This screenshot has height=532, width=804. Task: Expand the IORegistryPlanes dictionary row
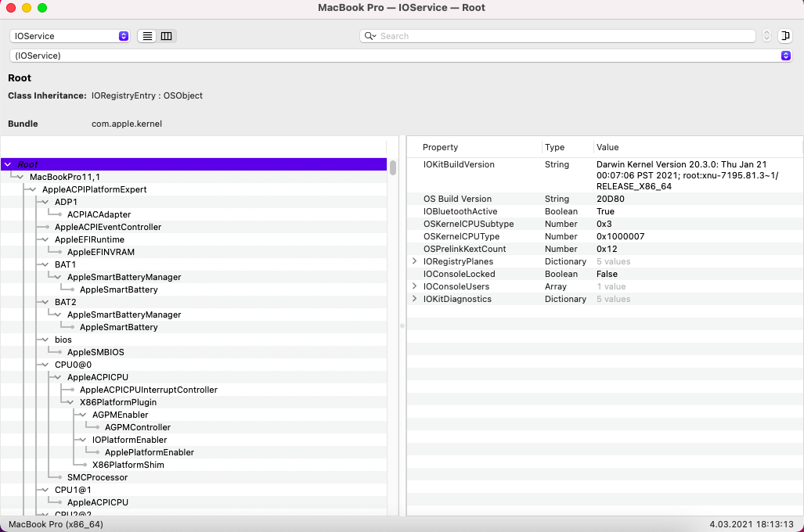tap(415, 261)
